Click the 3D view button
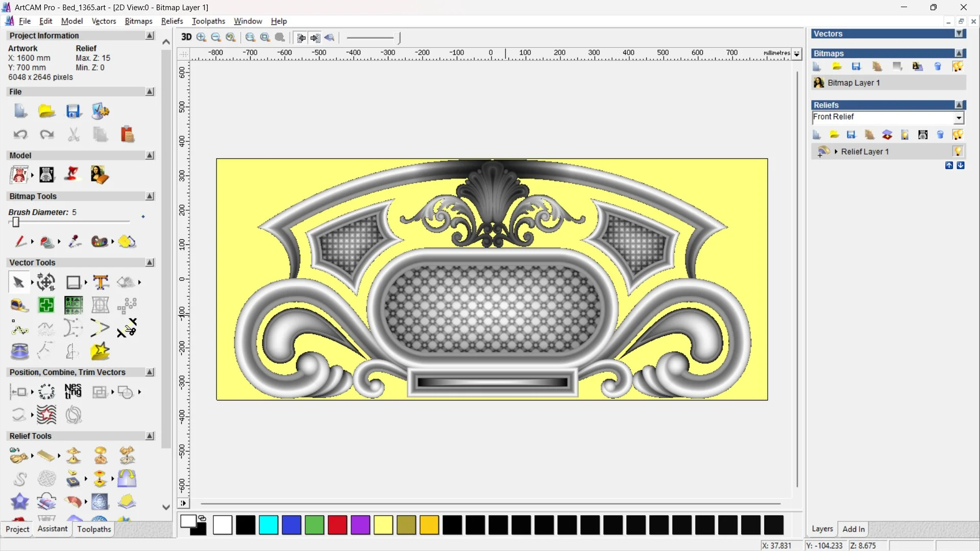Screen dimensions: 980x551 (x=186, y=37)
